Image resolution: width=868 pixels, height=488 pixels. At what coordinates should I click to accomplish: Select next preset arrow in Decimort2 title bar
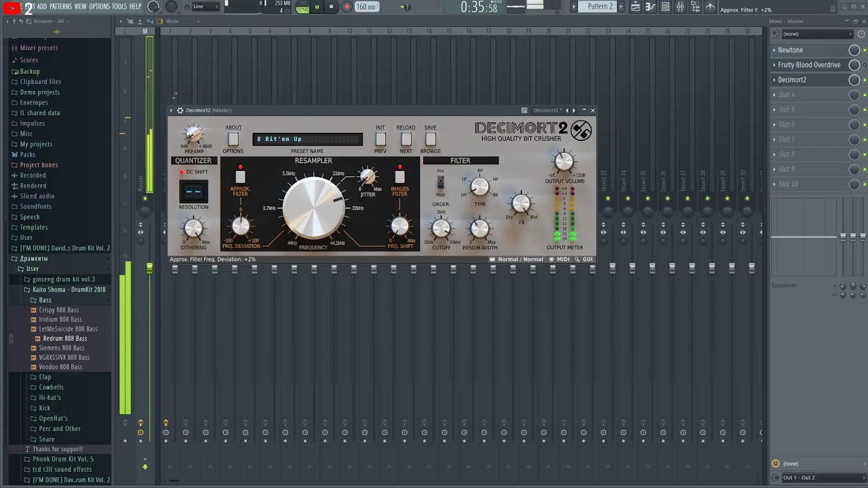[574, 110]
